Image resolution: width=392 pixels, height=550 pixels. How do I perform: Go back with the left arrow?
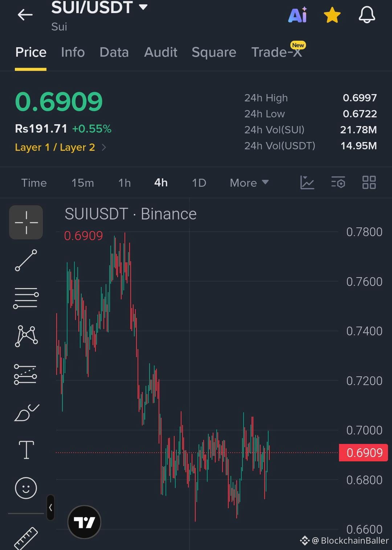[25, 15]
